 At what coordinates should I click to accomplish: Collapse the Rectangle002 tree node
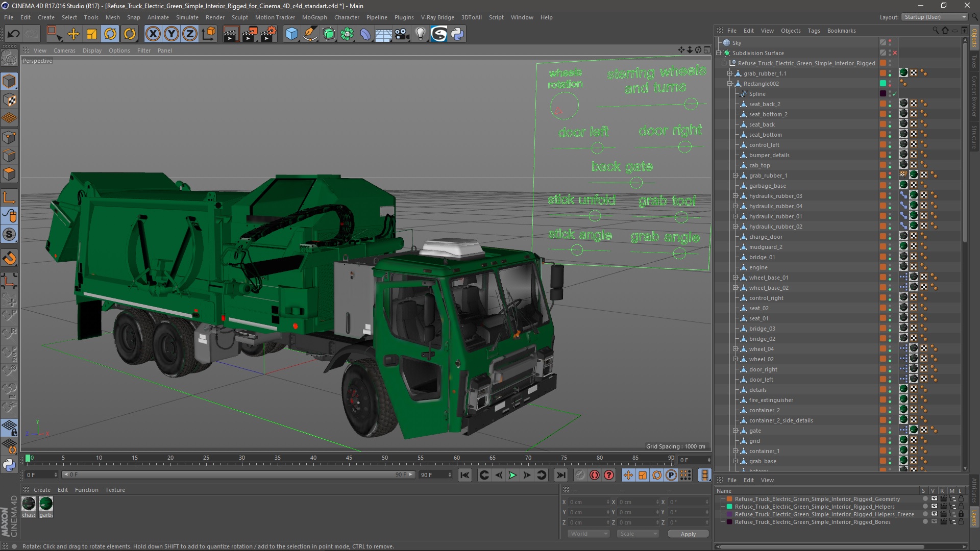click(730, 84)
